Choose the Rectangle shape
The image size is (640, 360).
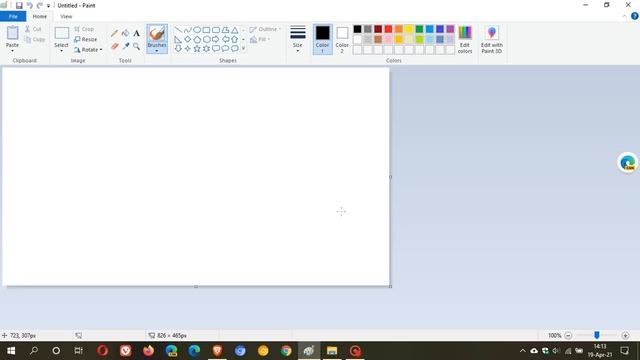click(x=206, y=30)
